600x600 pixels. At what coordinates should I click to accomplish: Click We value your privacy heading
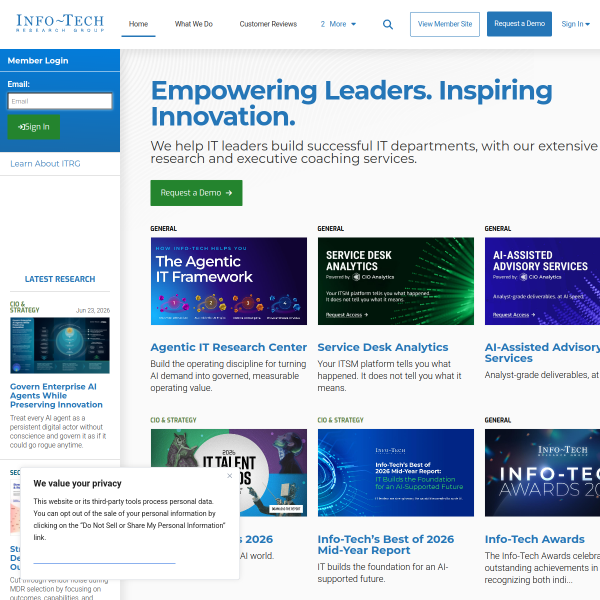point(77,484)
